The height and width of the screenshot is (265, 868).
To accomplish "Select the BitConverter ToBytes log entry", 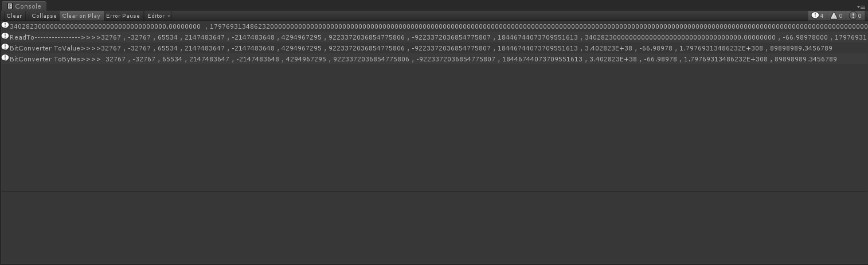I will click(x=434, y=59).
